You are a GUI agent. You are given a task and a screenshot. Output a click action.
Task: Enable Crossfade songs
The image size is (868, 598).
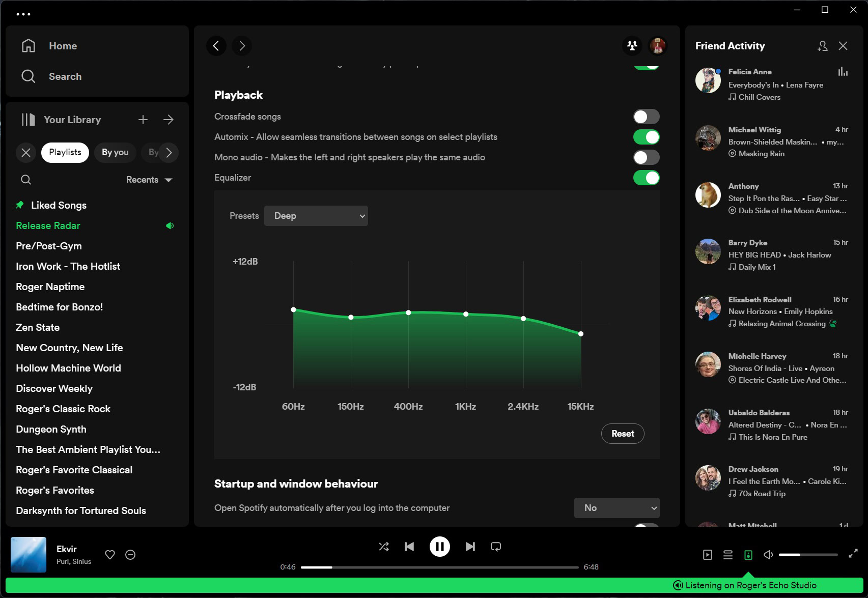click(647, 117)
